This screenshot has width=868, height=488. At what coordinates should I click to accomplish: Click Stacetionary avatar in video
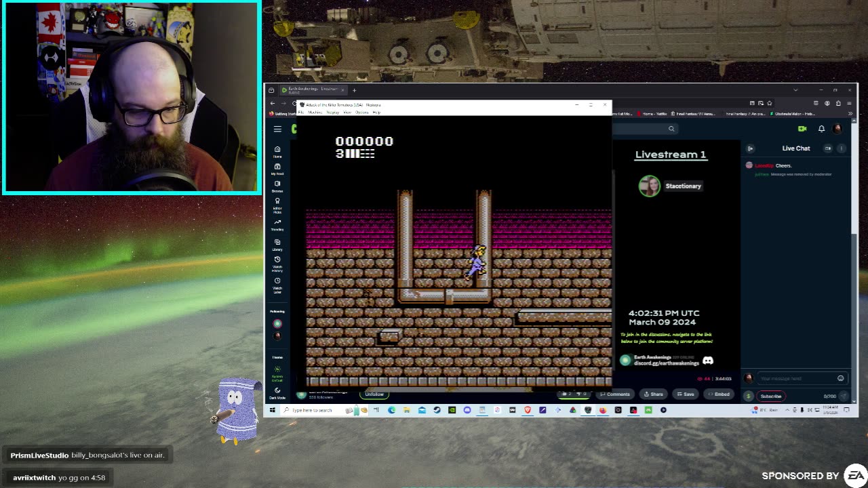point(649,186)
